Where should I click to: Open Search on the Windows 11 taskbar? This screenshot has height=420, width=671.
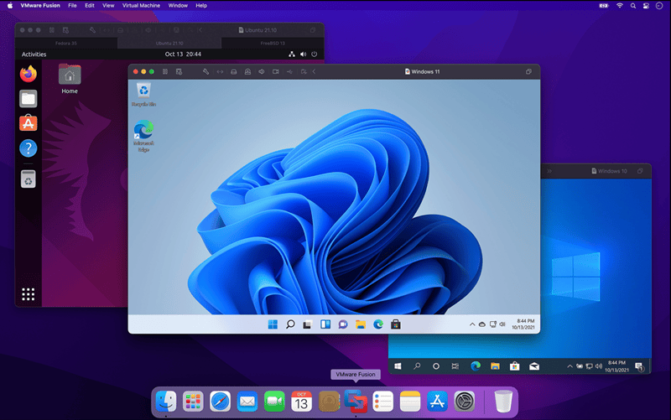(290, 325)
